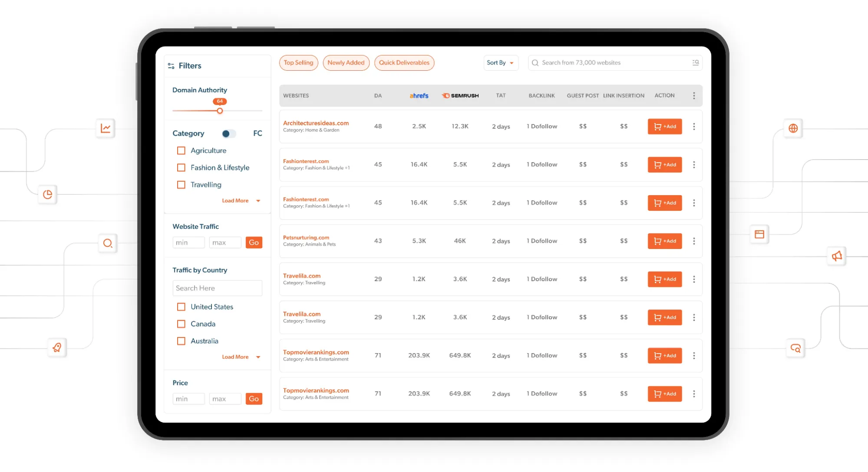Image resolution: width=868 pixels, height=472 pixels.
Task: Open three-dot menu for Petsnurturing.com row
Action: pos(694,241)
